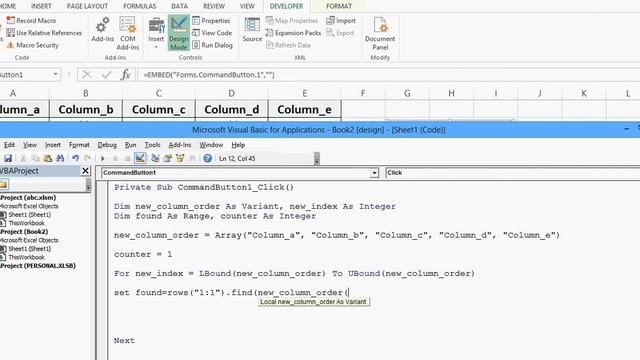This screenshot has width=640, height=360.
Task: Click Refresh Data in XML group
Action: point(288,45)
